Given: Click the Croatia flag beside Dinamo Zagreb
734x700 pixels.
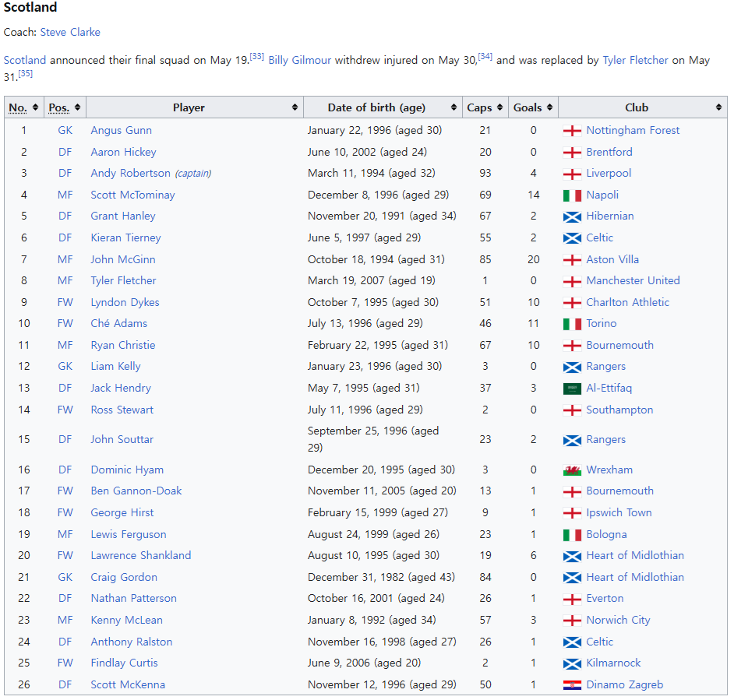Looking at the screenshot, I should [572, 685].
